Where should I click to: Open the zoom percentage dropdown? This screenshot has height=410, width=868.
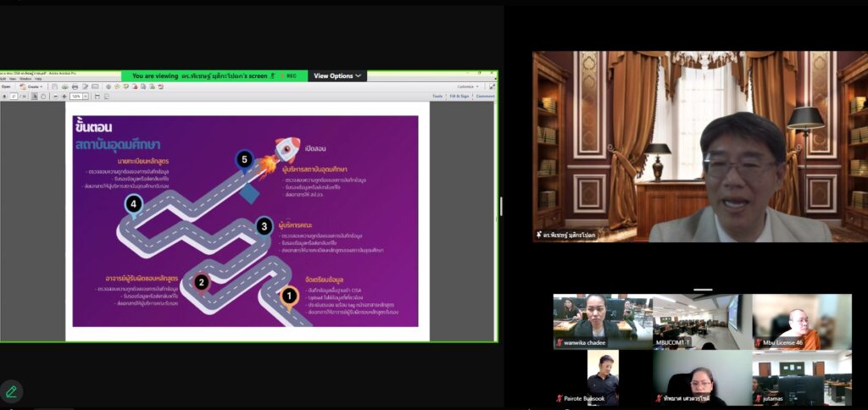pyautogui.click(x=85, y=97)
